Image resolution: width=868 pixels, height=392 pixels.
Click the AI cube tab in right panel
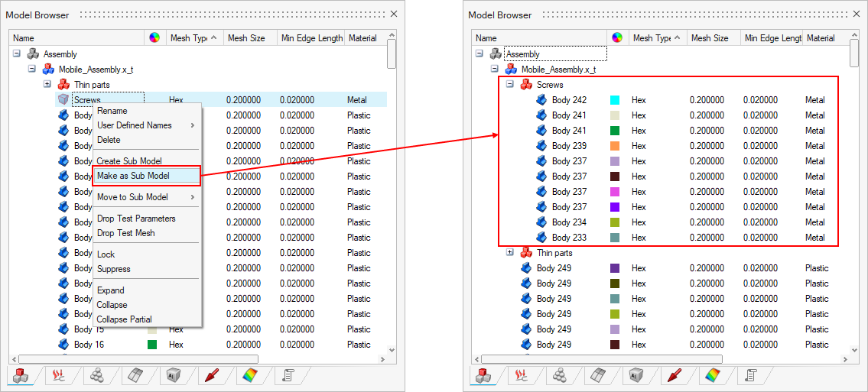pos(635,374)
